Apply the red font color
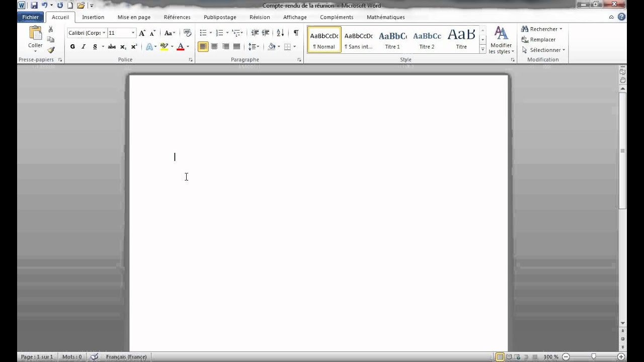The height and width of the screenshot is (362, 644). click(181, 46)
